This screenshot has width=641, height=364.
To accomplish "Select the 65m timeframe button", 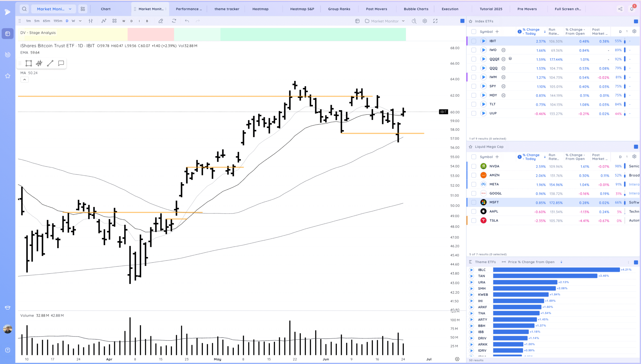I will 46,21.
